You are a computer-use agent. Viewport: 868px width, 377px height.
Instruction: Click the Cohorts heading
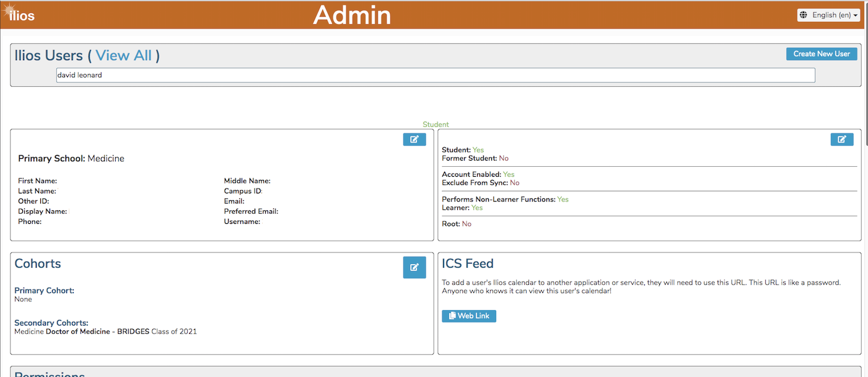point(38,264)
